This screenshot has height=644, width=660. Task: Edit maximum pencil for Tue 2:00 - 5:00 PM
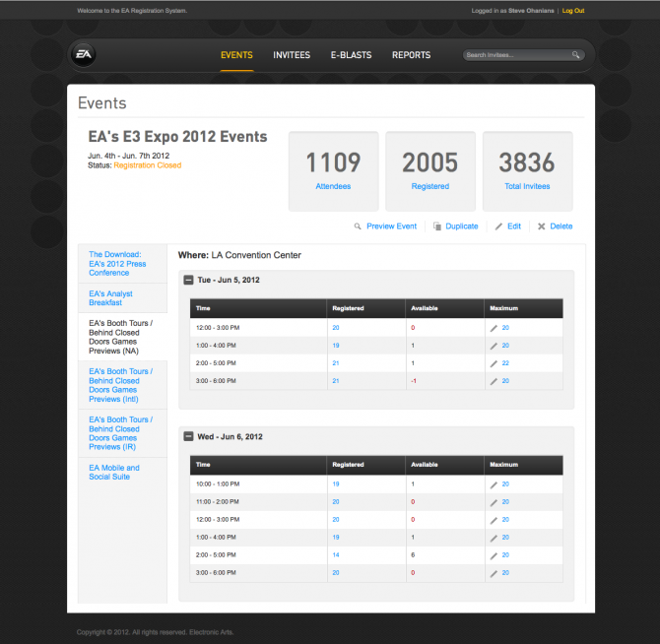coord(494,363)
